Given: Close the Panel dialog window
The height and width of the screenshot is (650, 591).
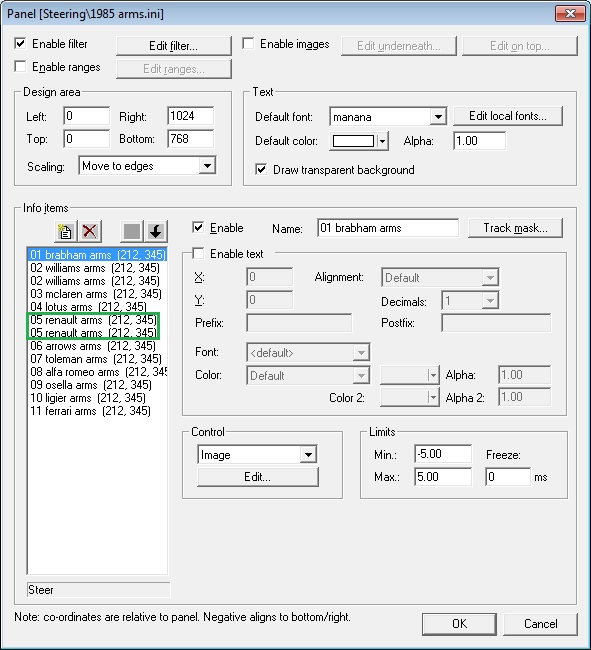Looking at the screenshot, I should (570, 13).
